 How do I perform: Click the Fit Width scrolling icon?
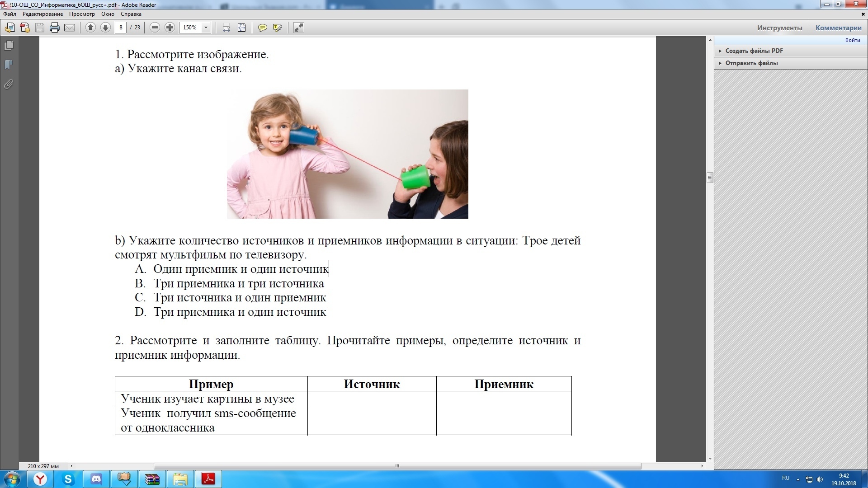coord(226,28)
